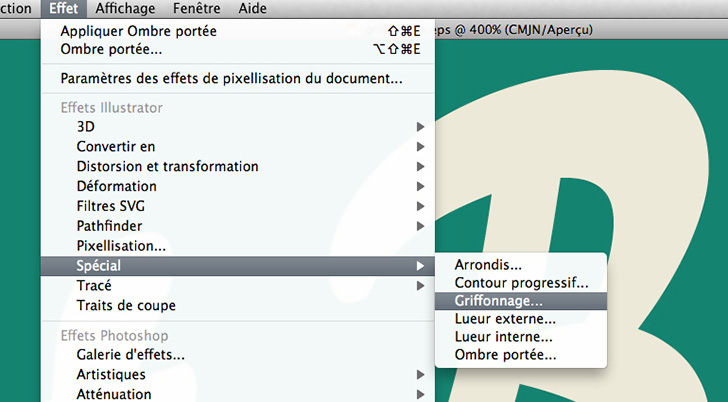The image size is (728, 402).
Task: Choose Ombre portée… in Spécial submenu
Action: tap(521, 355)
